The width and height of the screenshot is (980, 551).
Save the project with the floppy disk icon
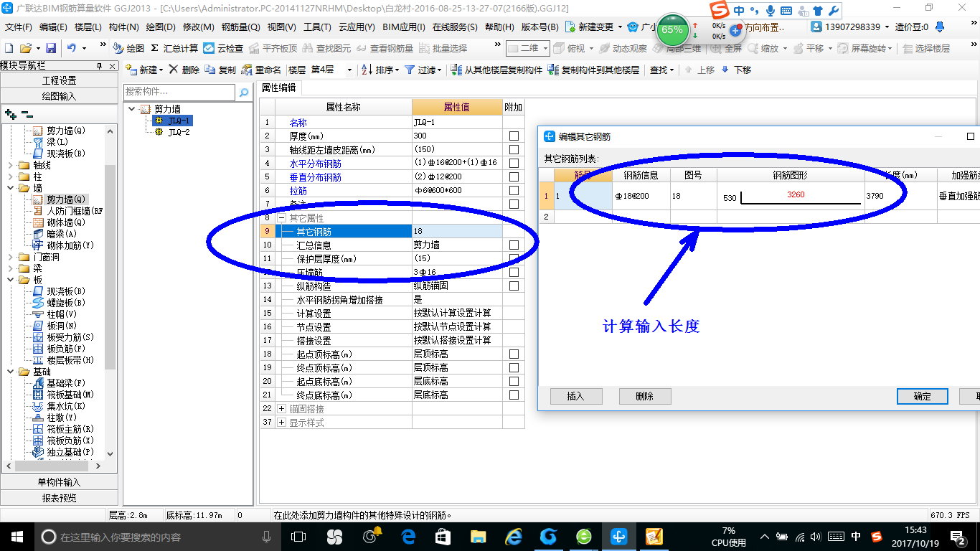tap(51, 48)
